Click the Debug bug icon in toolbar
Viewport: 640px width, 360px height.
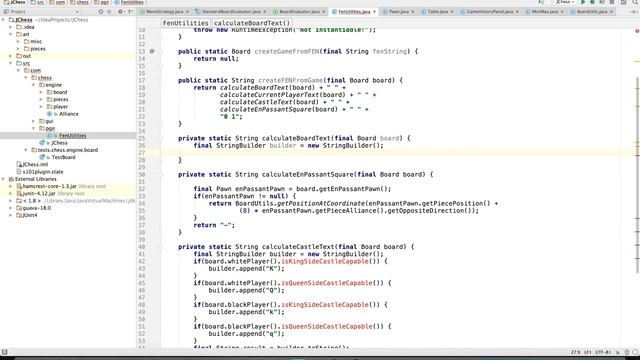(592, 2)
